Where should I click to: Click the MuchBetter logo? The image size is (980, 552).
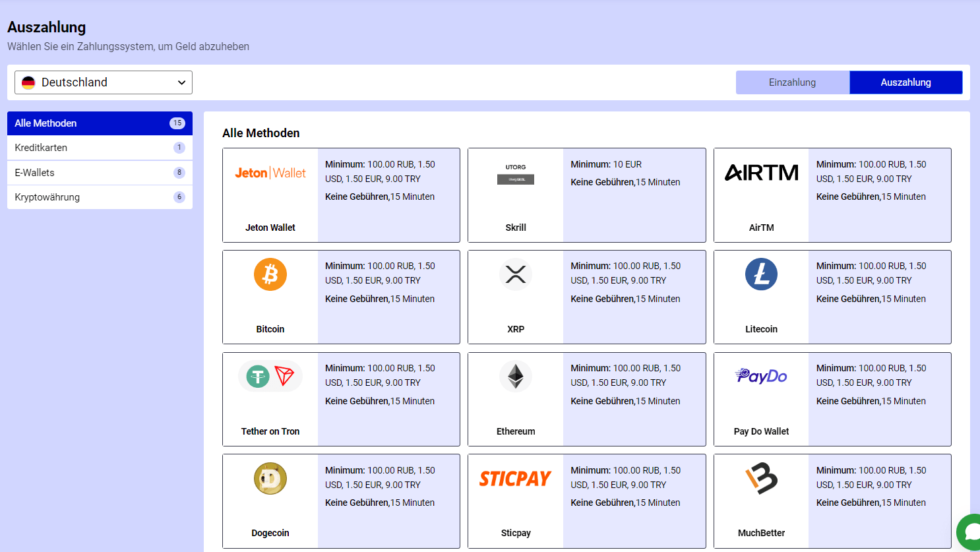(x=761, y=478)
